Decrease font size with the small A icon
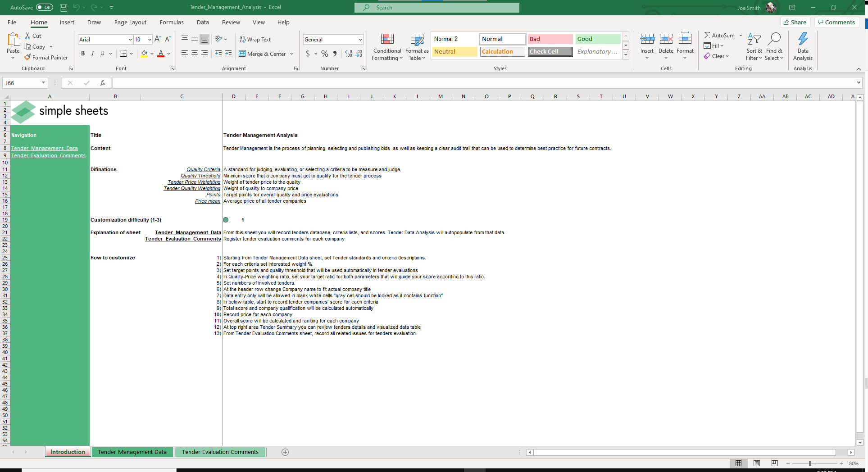This screenshot has width=868, height=472. (168, 39)
